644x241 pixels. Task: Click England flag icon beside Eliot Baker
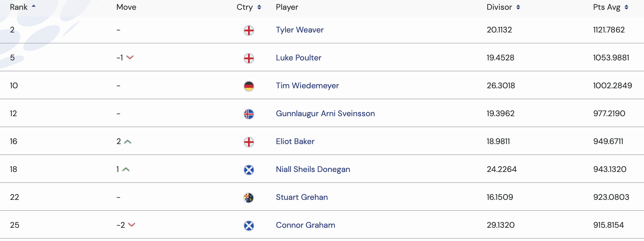tap(249, 142)
